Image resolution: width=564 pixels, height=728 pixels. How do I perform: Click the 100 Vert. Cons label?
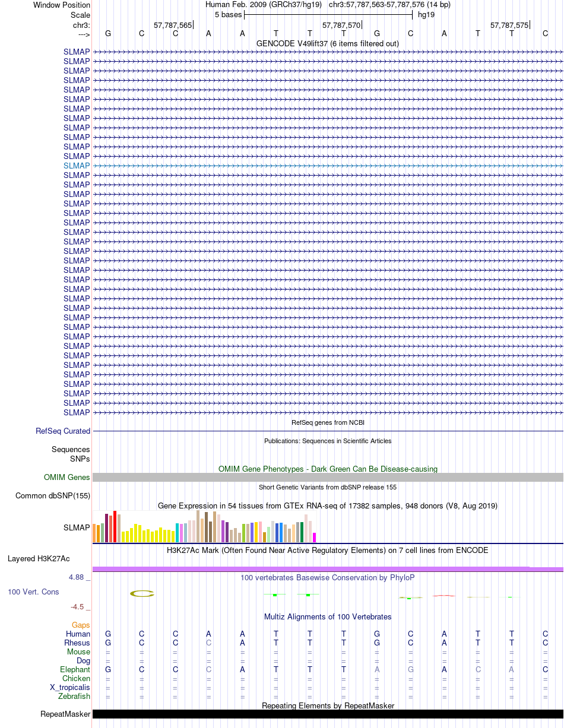(33, 592)
